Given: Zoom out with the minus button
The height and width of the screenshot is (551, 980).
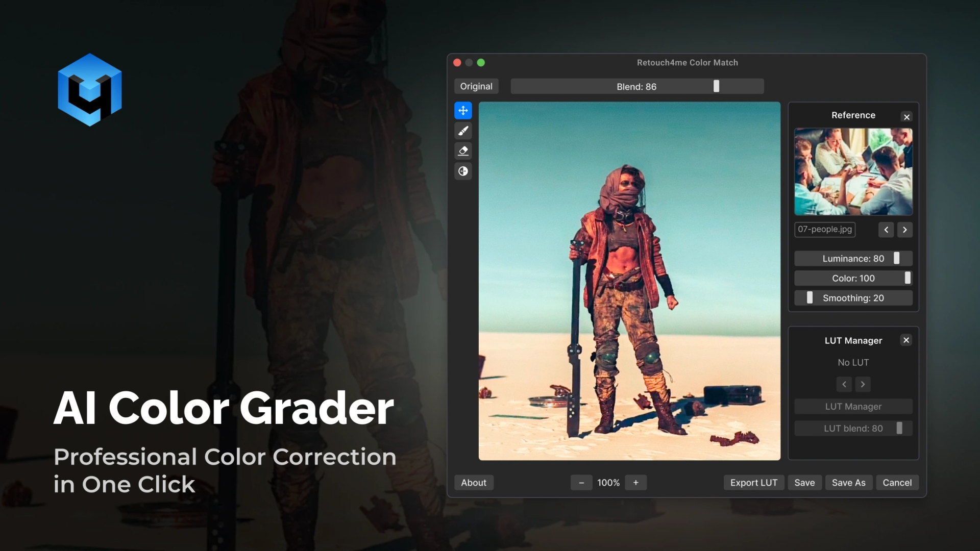Looking at the screenshot, I should tap(581, 482).
